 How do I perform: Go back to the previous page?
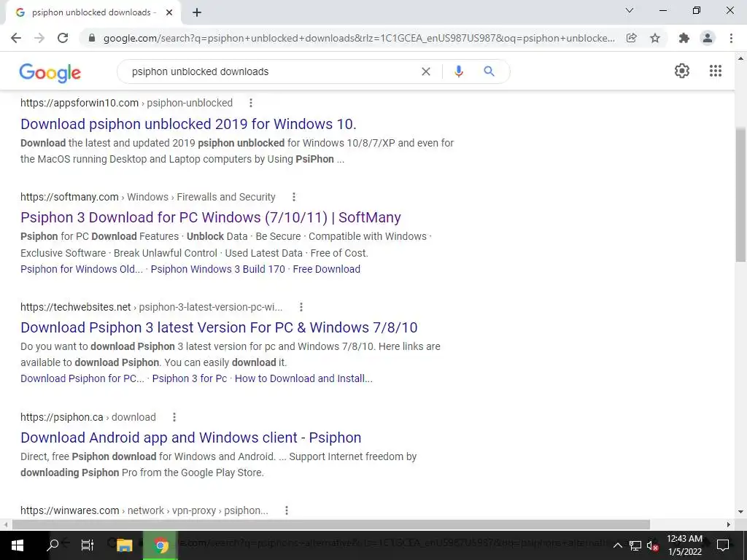click(16, 38)
